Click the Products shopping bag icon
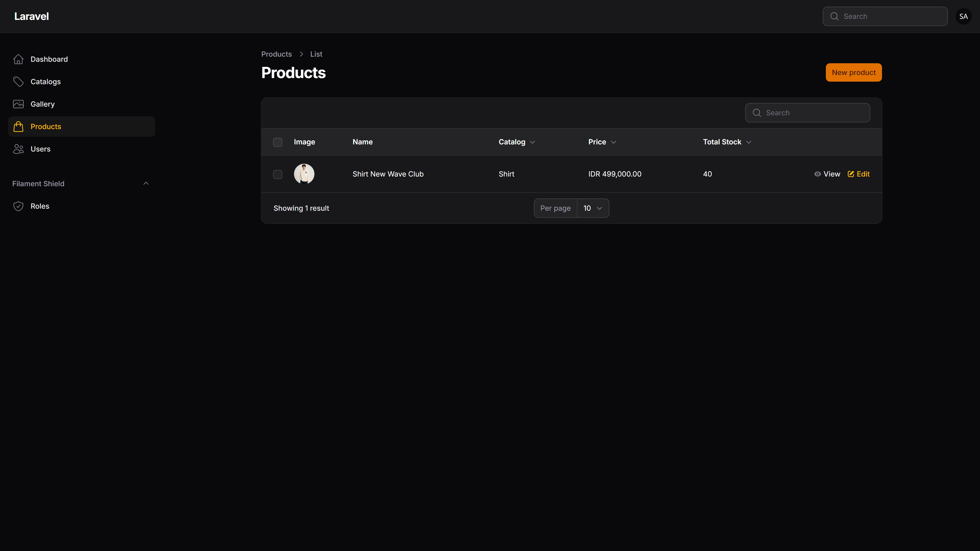Image resolution: width=980 pixels, height=551 pixels. coord(18,127)
